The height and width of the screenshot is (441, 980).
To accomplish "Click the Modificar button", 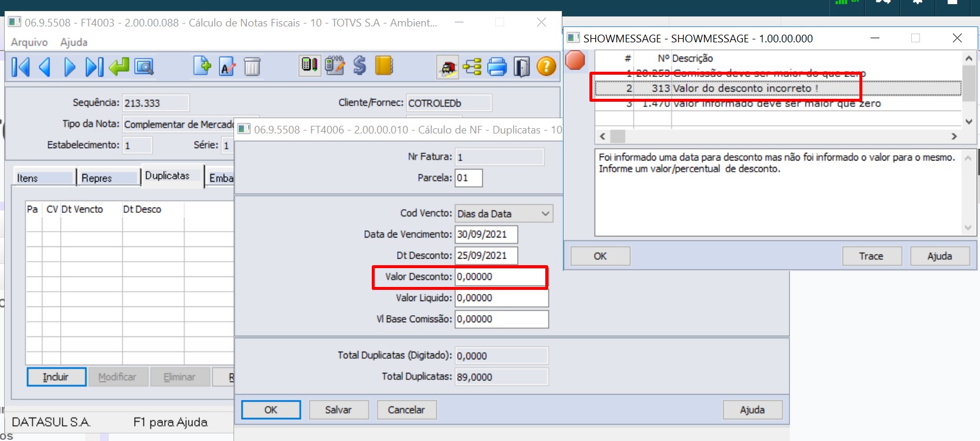I will (x=118, y=377).
